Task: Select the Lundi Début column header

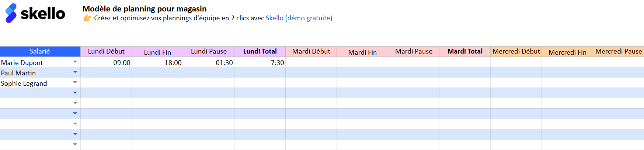Action: (106, 51)
